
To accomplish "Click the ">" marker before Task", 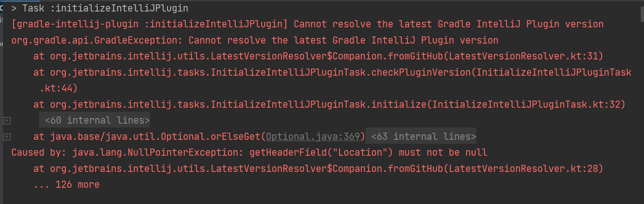I will 14,8.
